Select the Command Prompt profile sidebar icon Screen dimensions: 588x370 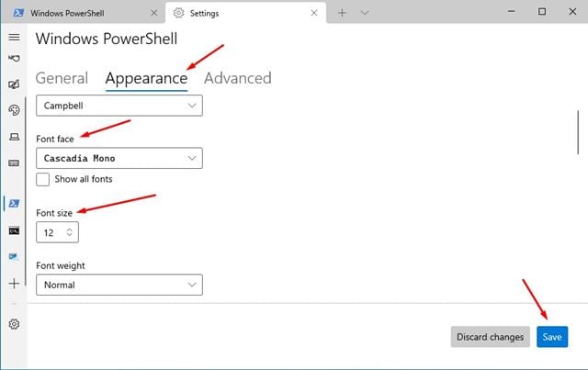(14, 230)
